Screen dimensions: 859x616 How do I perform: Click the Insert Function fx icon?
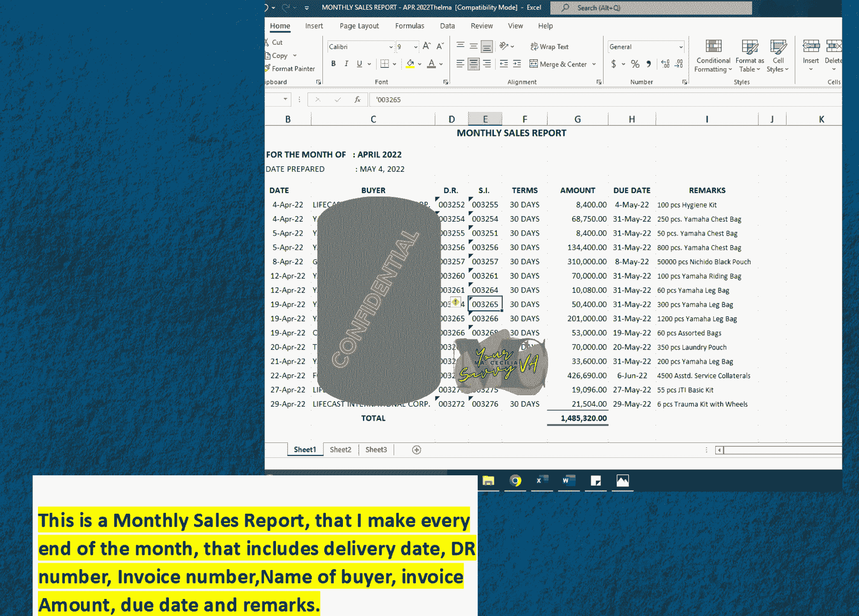(357, 99)
